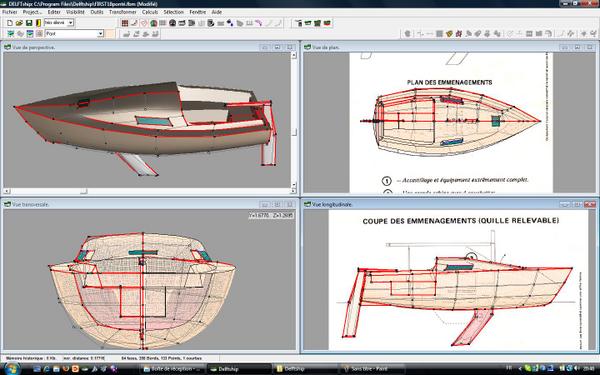Open the Transformer menu
Image resolution: width=600 pixels, height=375 pixels.
click(123, 12)
